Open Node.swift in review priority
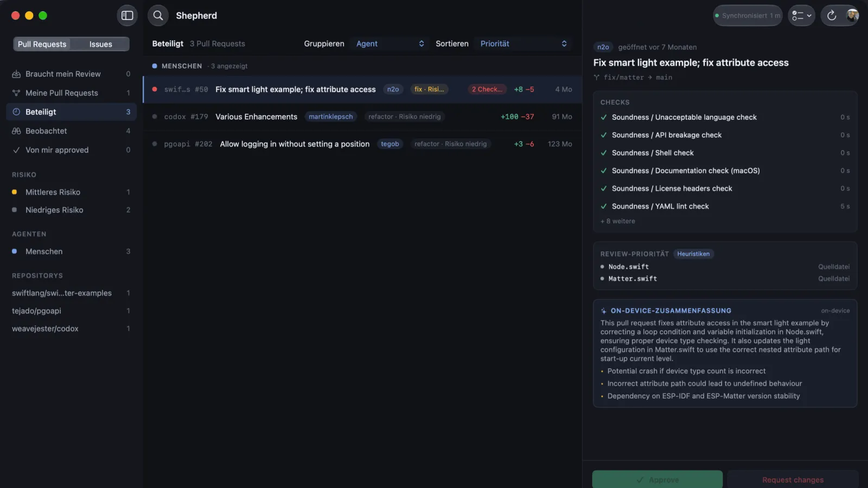This screenshot has height=488, width=868. (725, 267)
